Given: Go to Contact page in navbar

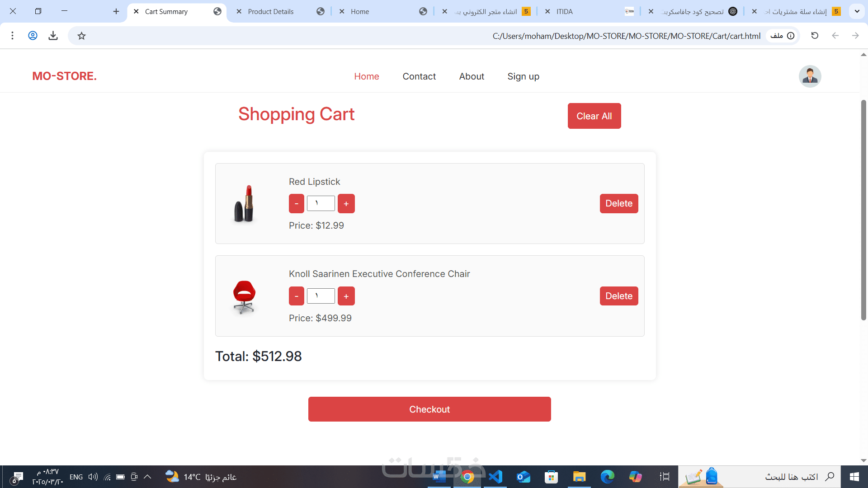Looking at the screenshot, I should pos(419,76).
